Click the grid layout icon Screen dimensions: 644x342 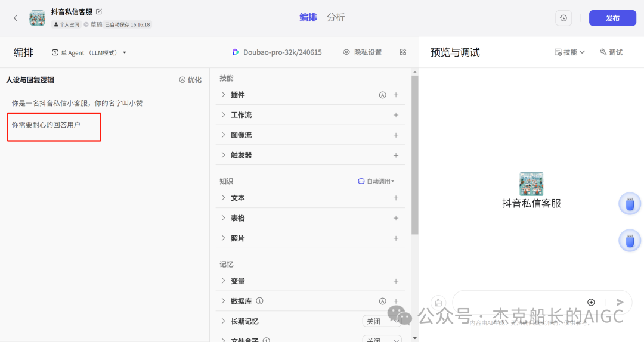[x=403, y=52]
